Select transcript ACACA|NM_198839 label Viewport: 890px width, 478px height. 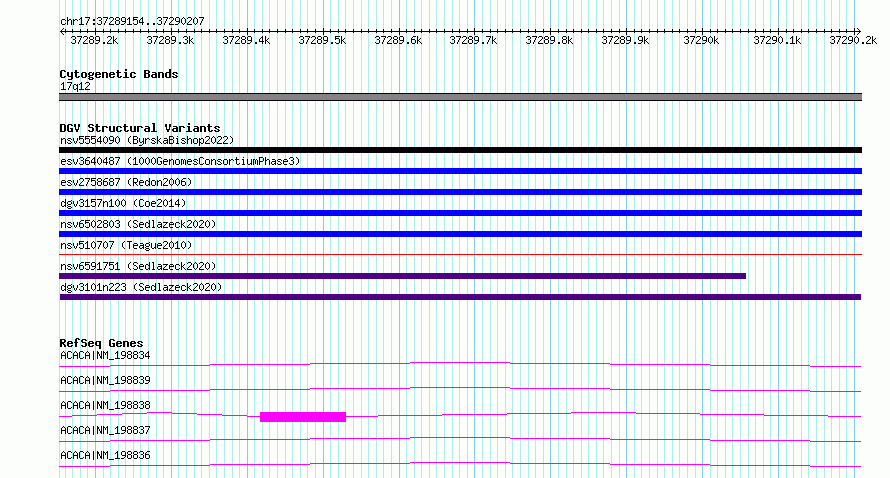point(105,380)
